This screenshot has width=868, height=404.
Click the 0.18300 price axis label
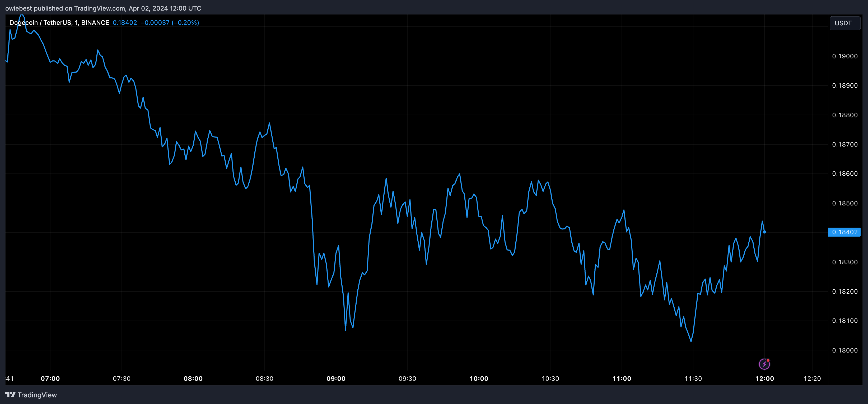845,262
